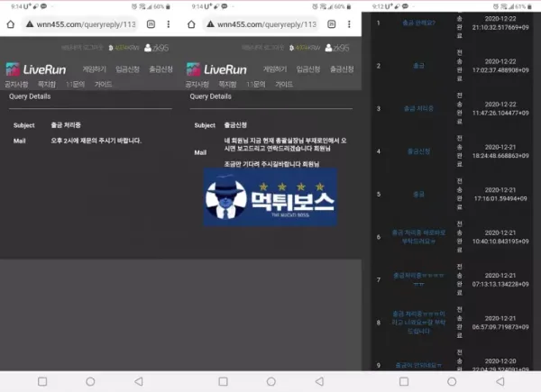
Task: Tap Android back triangle below 출금 처리중 page
Action: [139, 381]
